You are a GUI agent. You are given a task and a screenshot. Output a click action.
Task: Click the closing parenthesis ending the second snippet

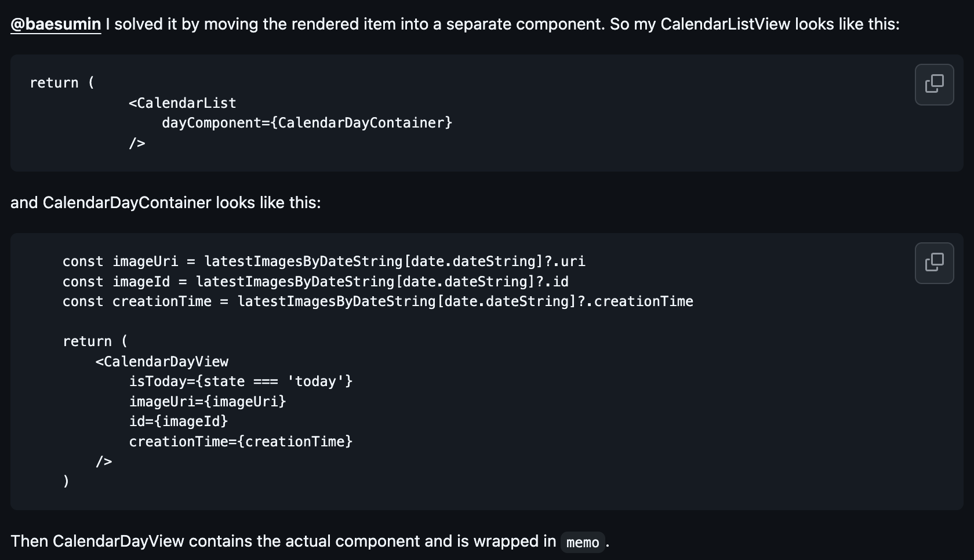(x=66, y=481)
